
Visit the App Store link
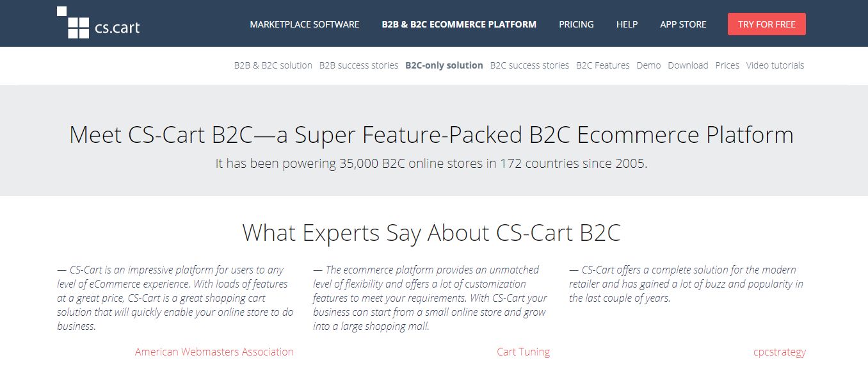pyautogui.click(x=683, y=24)
